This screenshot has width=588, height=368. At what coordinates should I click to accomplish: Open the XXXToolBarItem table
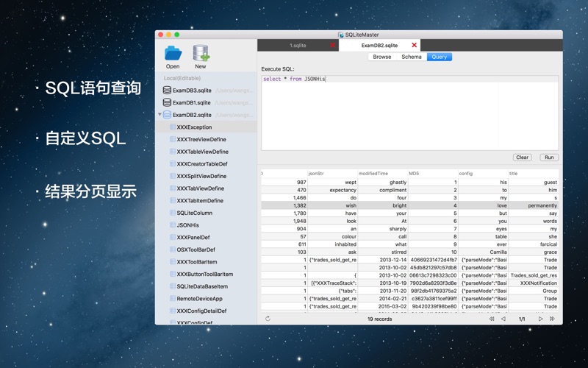point(196,262)
